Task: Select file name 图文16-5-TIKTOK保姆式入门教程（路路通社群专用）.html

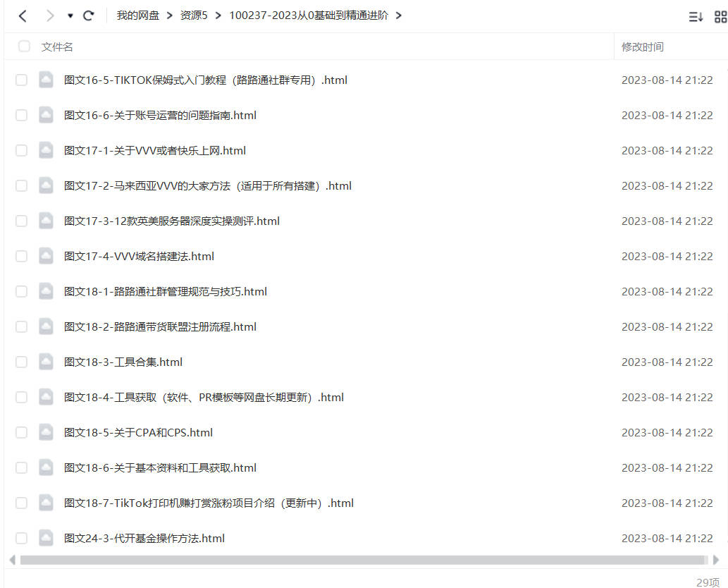Action: (206, 80)
